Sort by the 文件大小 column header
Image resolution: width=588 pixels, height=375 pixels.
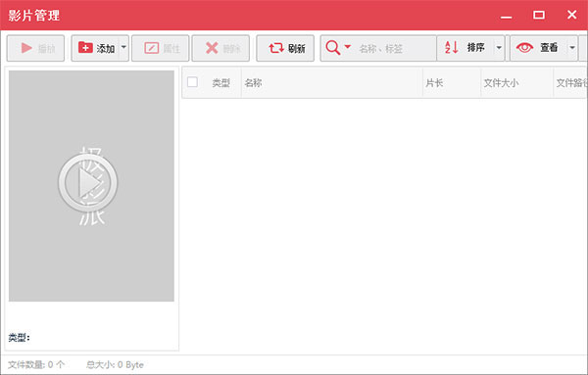pos(516,83)
